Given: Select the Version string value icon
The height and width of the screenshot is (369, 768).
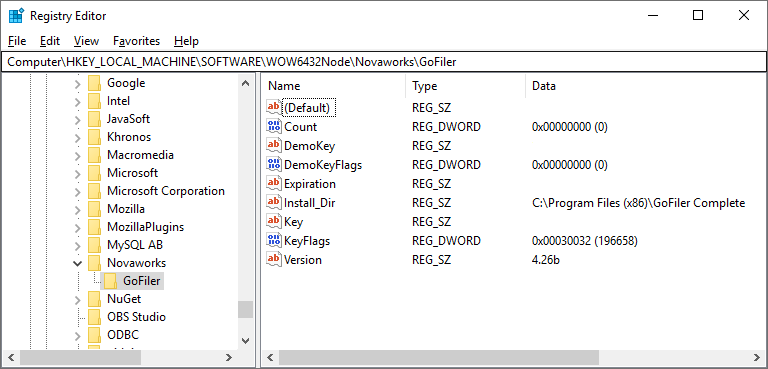Looking at the screenshot, I should tap(274, 259).
